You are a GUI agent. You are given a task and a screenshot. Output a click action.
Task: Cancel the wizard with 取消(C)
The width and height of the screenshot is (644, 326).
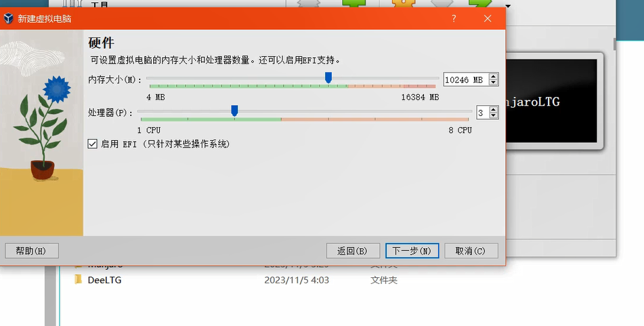pos(471,251)
